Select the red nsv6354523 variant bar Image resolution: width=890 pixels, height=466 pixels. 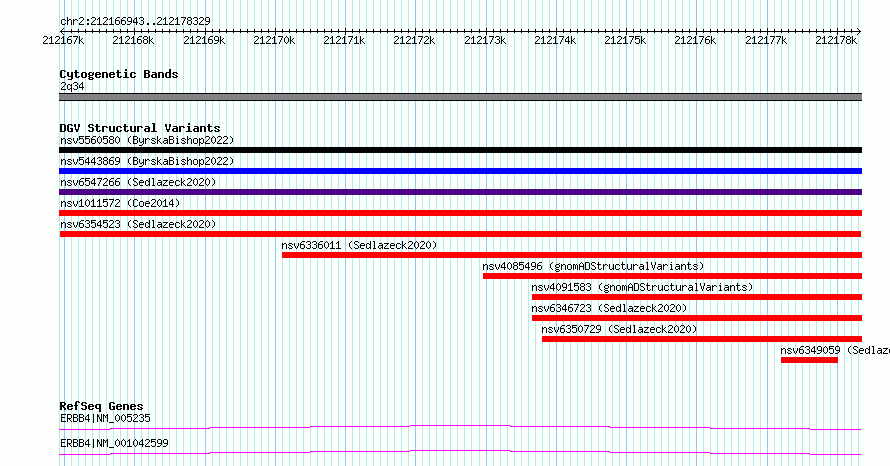click(x=460, y=234)
